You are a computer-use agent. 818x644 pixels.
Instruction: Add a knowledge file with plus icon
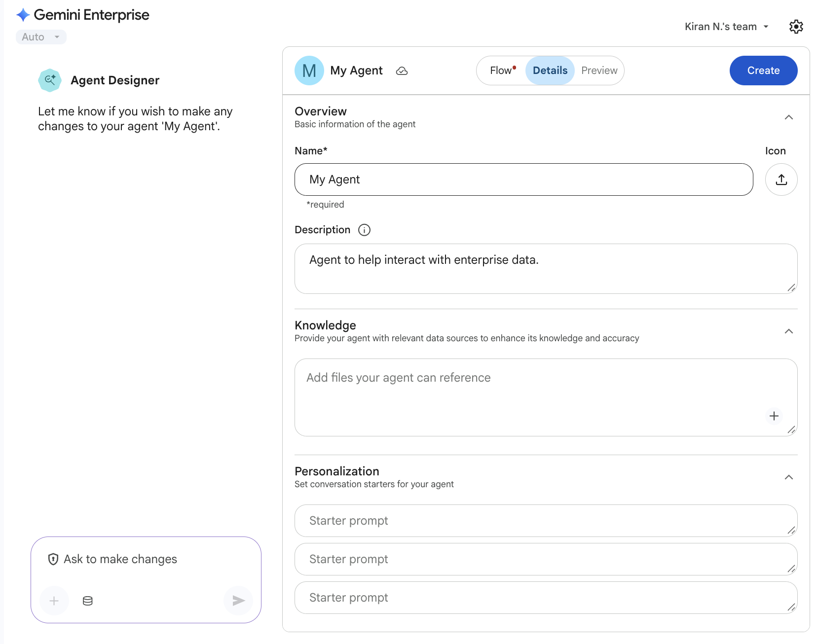click(x=774, y=416)
